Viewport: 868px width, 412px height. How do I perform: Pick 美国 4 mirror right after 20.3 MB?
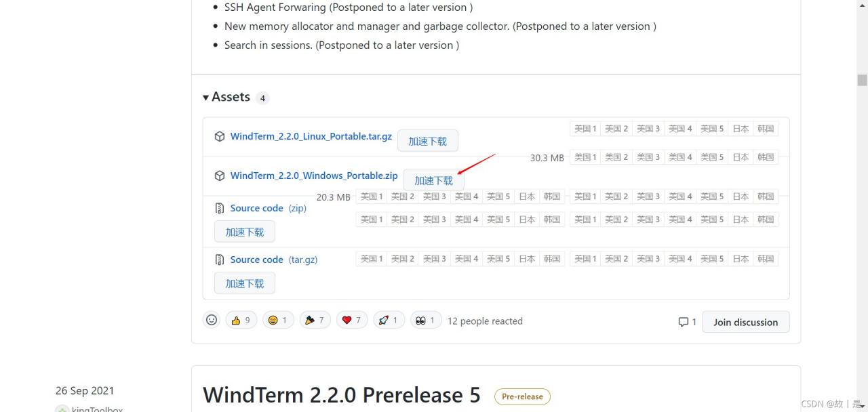coord(467,197)
